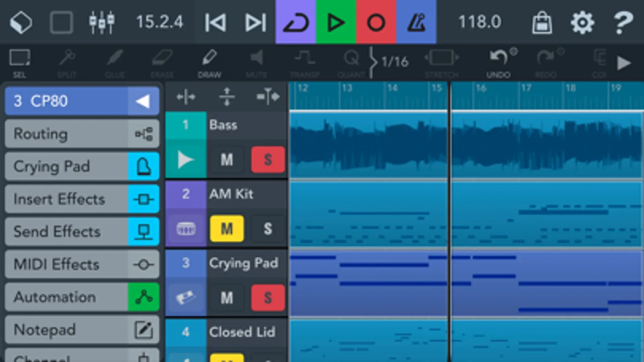This screenshot has width=644, height=362.
Task: Open help with question mark icon
Action: coord(623,22)
